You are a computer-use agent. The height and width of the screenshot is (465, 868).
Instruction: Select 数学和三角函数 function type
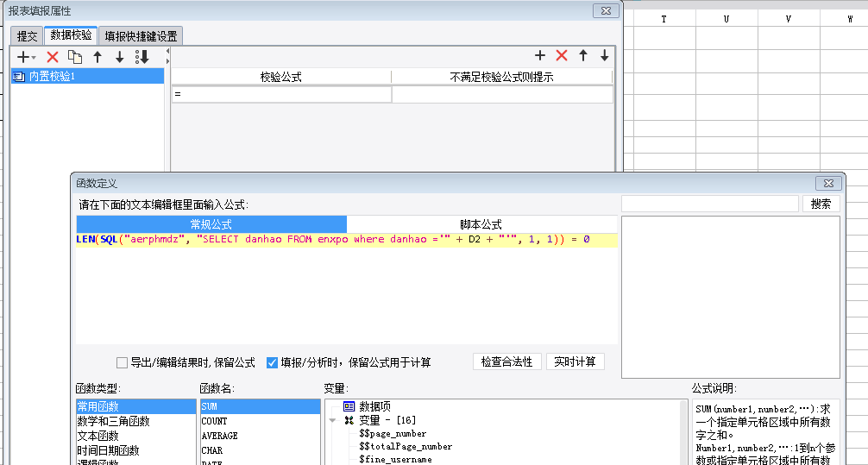(135, 421)
